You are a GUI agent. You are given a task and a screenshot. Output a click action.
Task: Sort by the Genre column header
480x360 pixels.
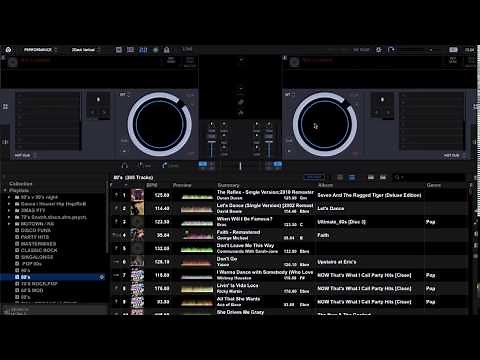click(434, 185)
